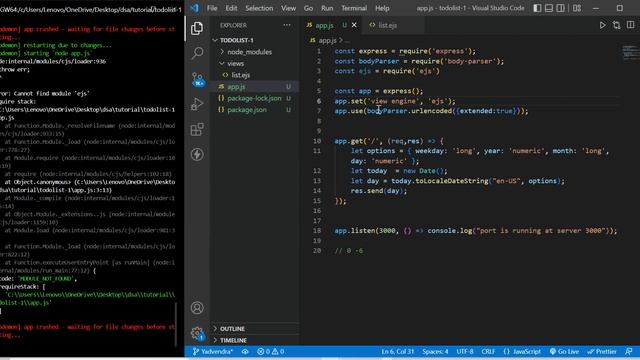Change language mode JavaScript in status bar
This screenshot has width=640, height=360.
point(522,351)
